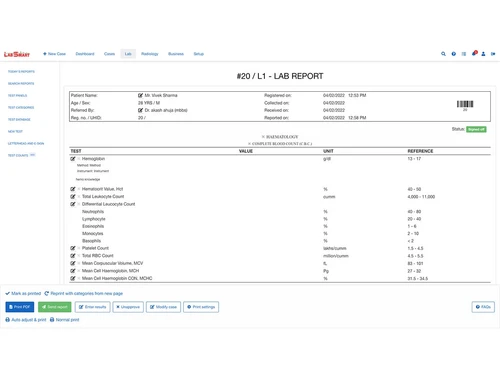Viewport: 500px width, 375px height.
Task: Open New Case from top navigation
Action: click(54, 54)
